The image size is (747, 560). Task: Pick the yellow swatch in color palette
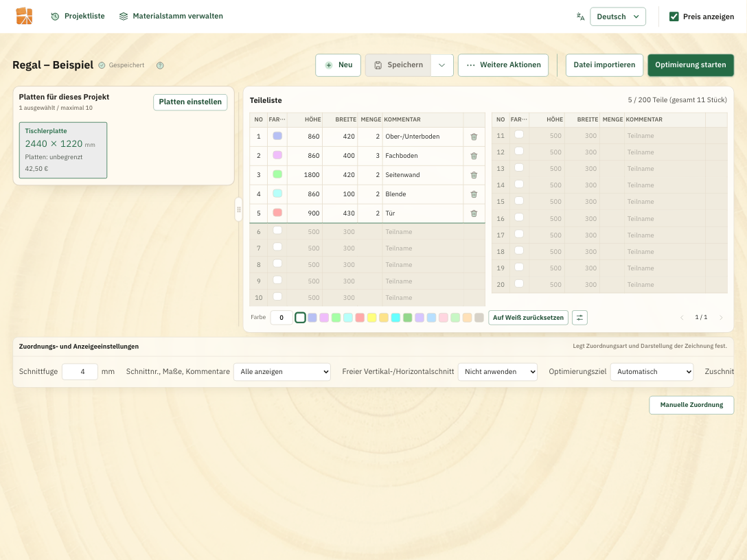point(371,318)
